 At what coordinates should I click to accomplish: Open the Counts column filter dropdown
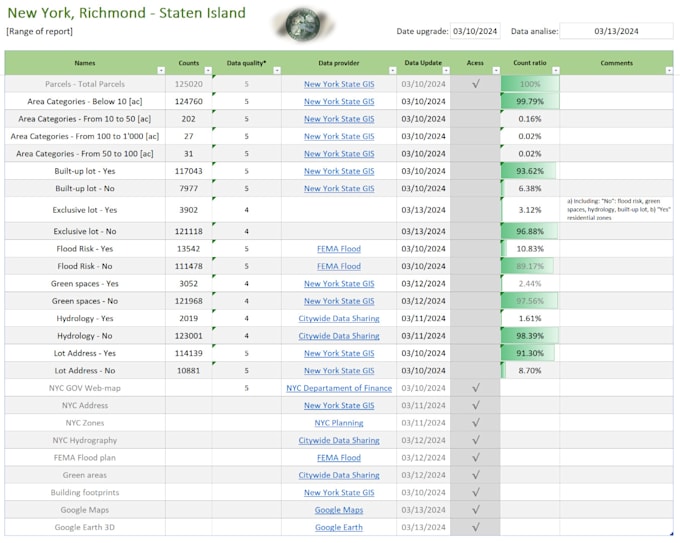click(208, 70)
